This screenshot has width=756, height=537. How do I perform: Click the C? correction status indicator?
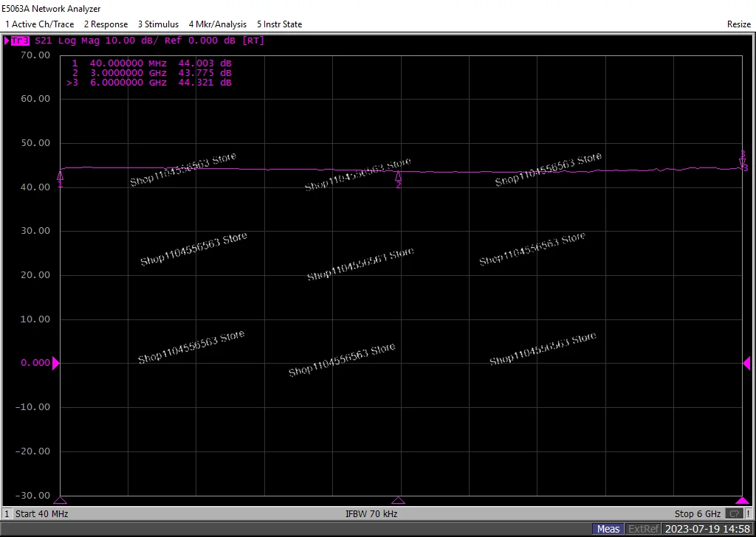pos(734,514)
